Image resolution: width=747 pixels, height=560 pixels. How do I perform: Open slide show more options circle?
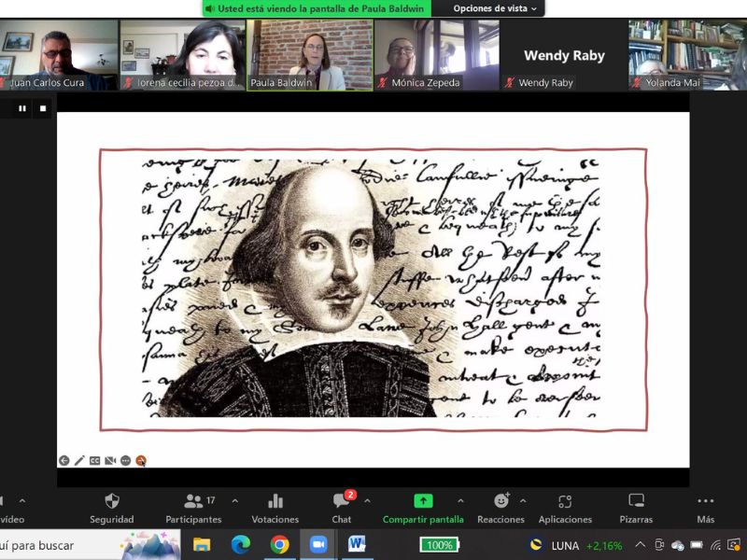point(125,460)
